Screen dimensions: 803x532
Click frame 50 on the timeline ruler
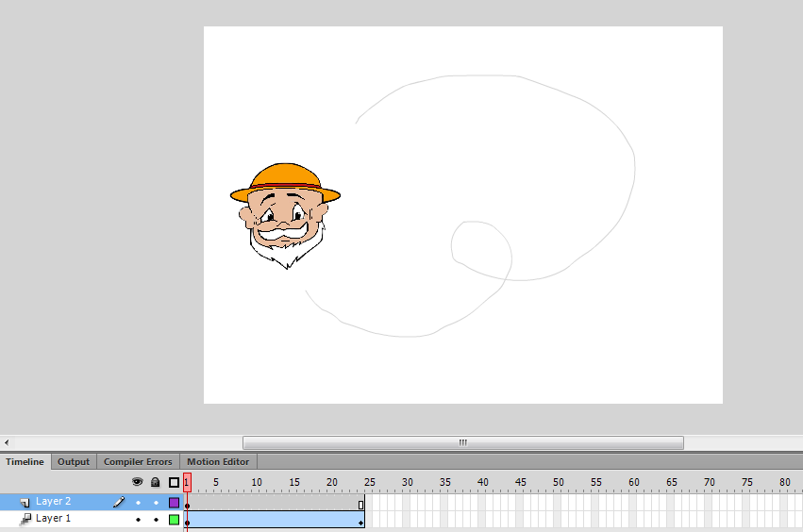pos(558,482)
